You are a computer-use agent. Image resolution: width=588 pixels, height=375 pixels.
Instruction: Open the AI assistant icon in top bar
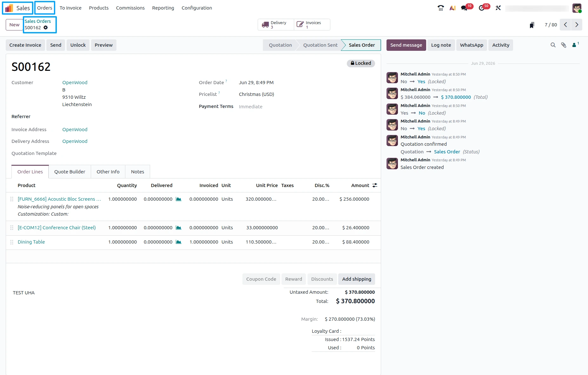pos(453,8)
